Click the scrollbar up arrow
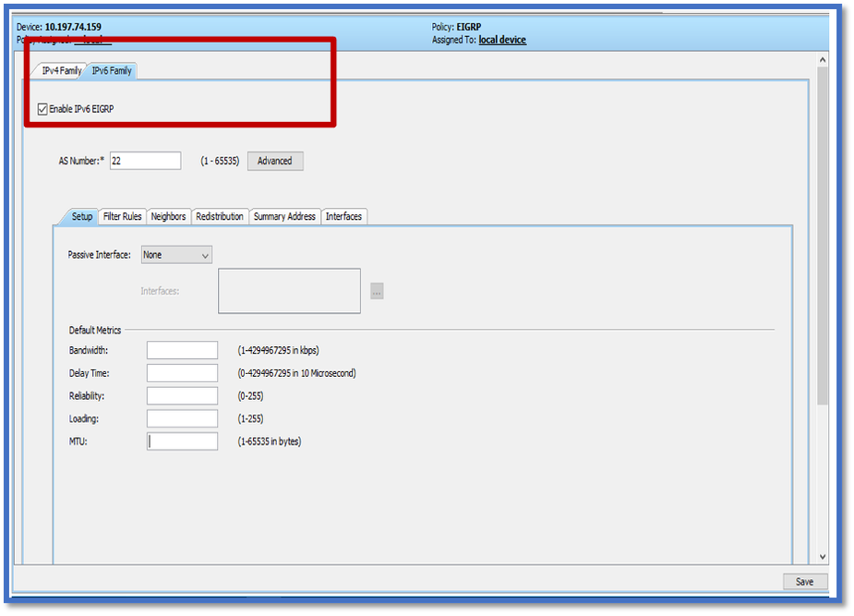The width and height of the screenshot is (854, 616). pyautogui.click(x=823, y=60)
